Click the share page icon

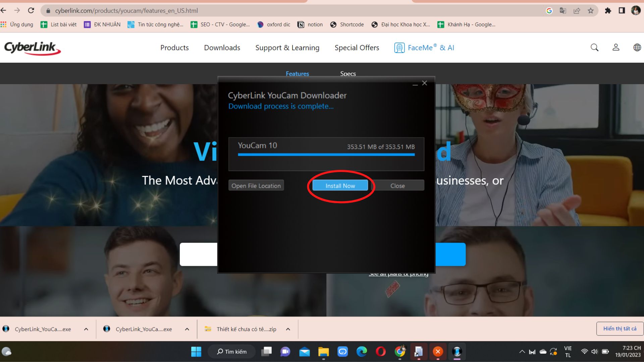point(577,11)
